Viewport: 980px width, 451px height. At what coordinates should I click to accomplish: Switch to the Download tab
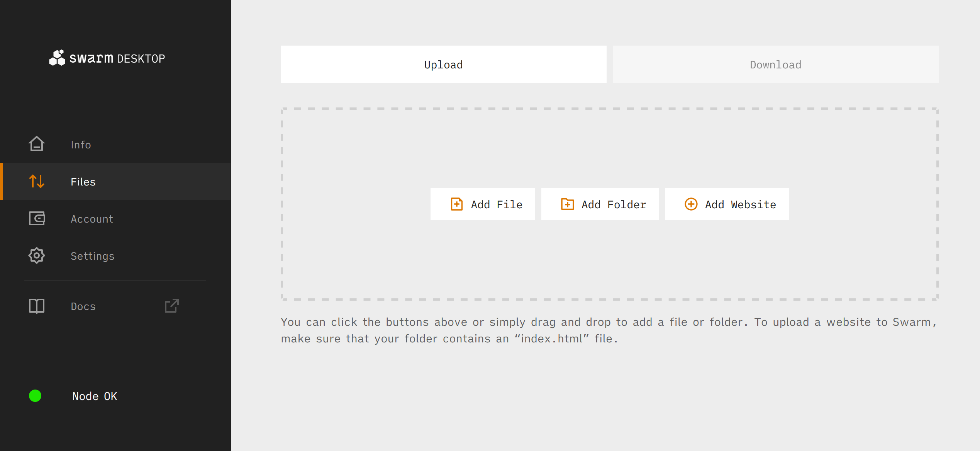click(x=775, y=65)
